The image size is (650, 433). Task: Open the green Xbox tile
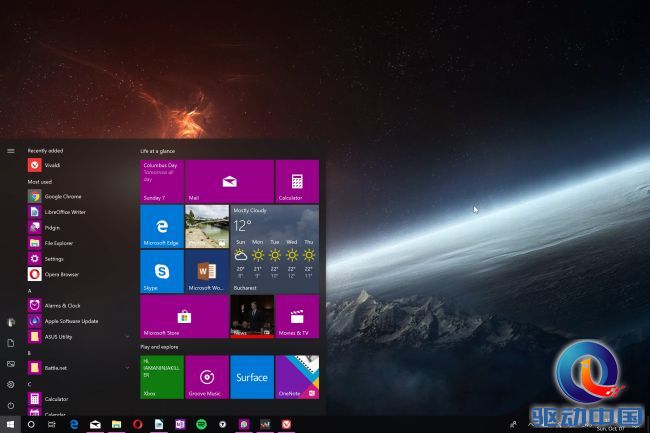162,377
